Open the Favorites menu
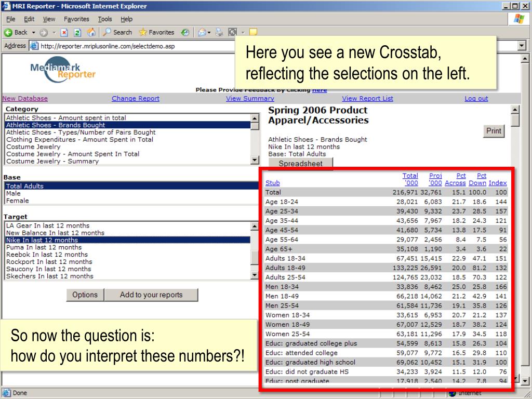532x399 pixels. [x=76, y=19]
